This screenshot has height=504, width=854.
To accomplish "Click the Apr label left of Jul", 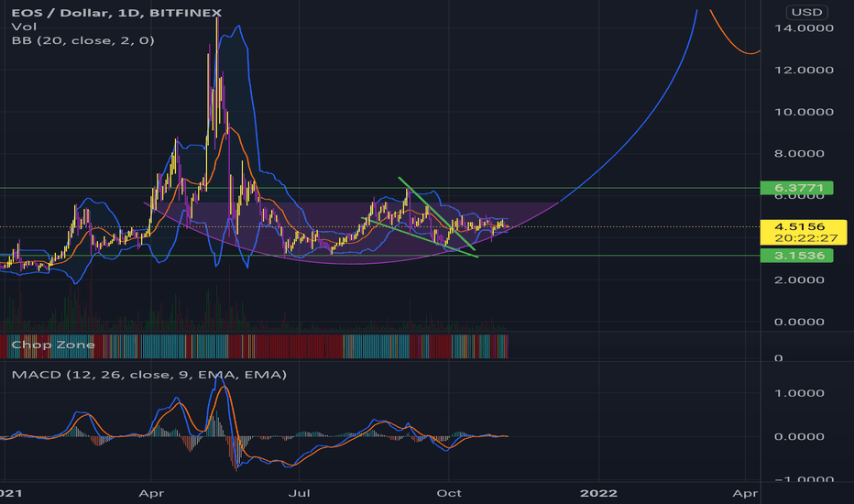I will point(151,494).
